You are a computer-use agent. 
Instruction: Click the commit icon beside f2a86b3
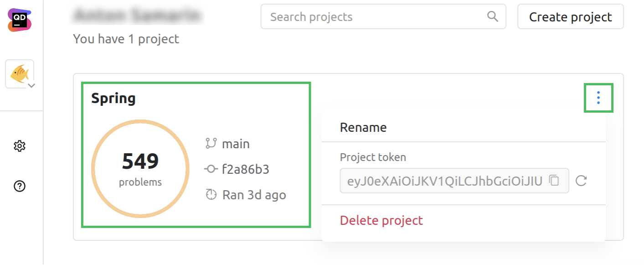click(x=211, y=170)
